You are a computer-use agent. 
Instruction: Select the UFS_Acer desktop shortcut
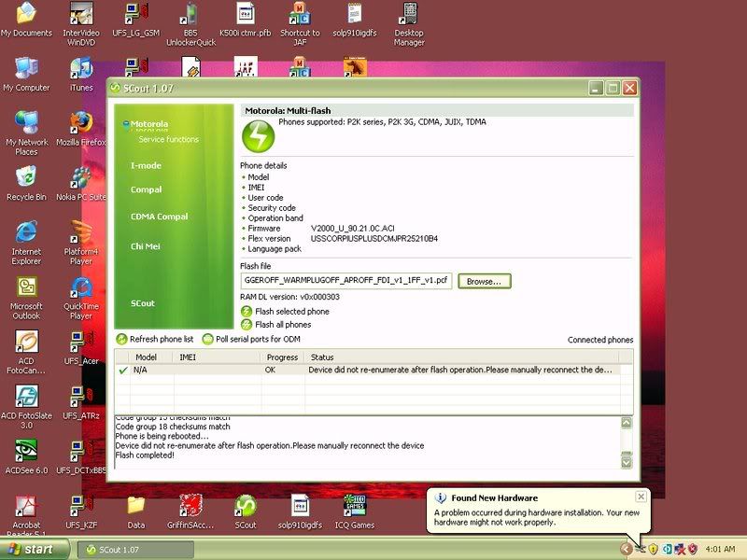click(81, 348)
